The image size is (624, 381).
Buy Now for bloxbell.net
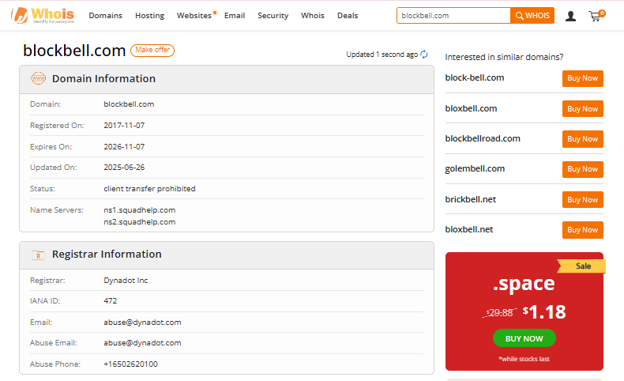point(583,230)
